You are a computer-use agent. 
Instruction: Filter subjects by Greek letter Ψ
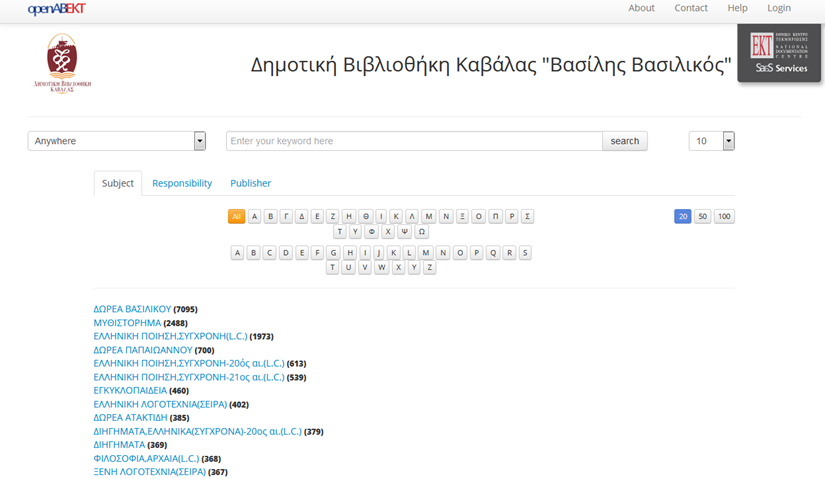404,232
